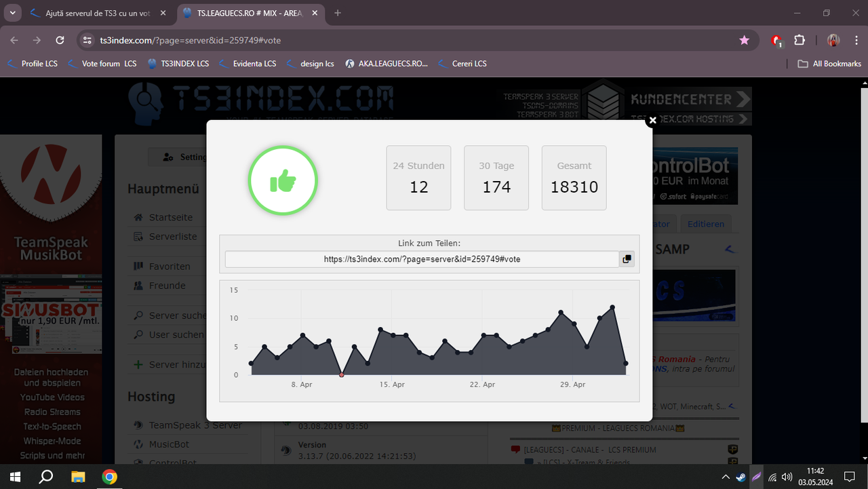The width and height of the screenshot is (868, 489).
Task: Open the Chrome tab search dropdown
Action: 12,13
